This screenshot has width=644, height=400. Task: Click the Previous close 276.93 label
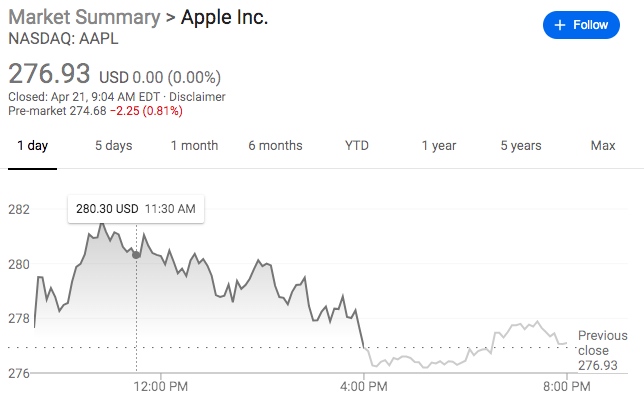click(x=602, y=351)
